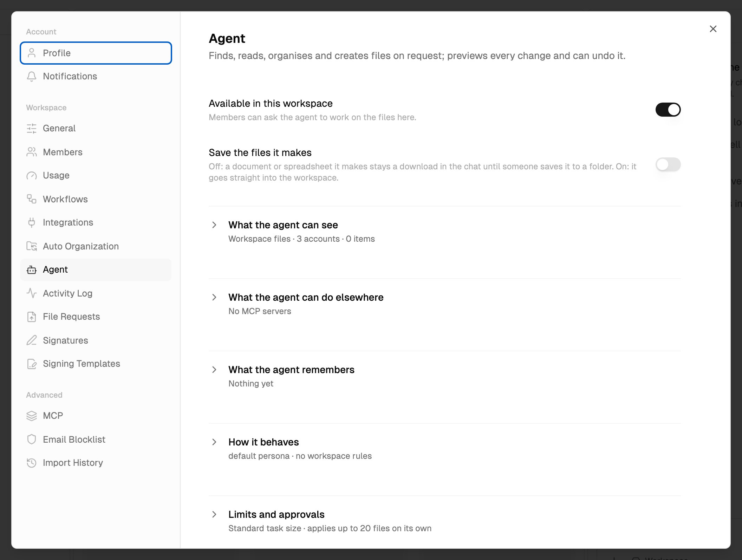Expand What the agent can see chevron
The width and height of the screenshot is (742, 560).
point(214,225)
